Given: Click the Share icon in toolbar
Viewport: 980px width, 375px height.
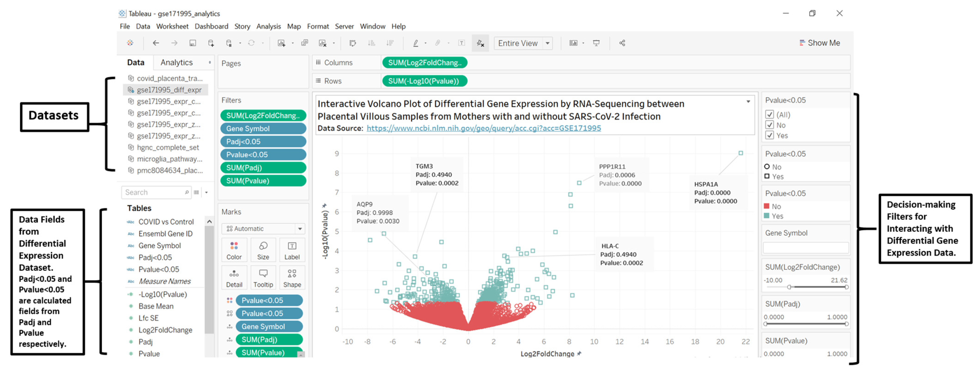Looking at the screenshot, I should (622, 43).
